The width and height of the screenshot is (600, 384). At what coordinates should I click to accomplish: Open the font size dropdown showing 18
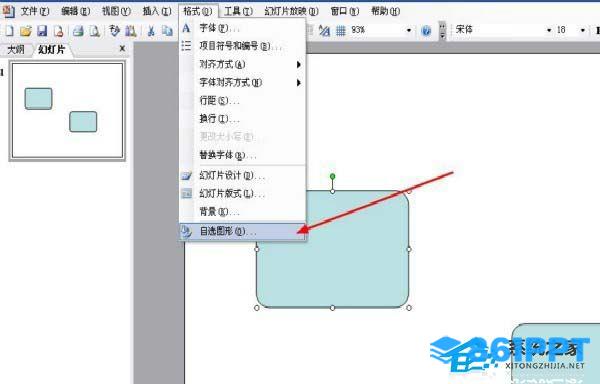click(x=582, y=30)
